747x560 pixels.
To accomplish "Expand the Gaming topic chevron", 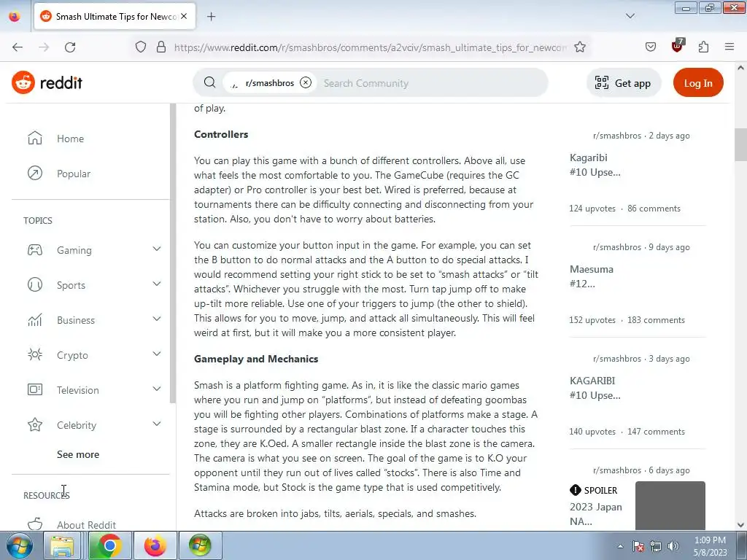I will click(x=157, y=249).
